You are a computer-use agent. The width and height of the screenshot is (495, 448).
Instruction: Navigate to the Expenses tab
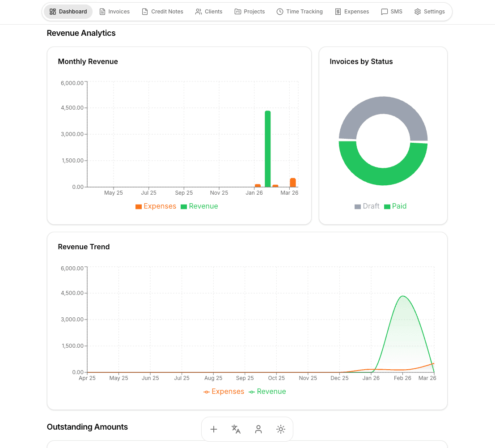click(x=352, y=12)
